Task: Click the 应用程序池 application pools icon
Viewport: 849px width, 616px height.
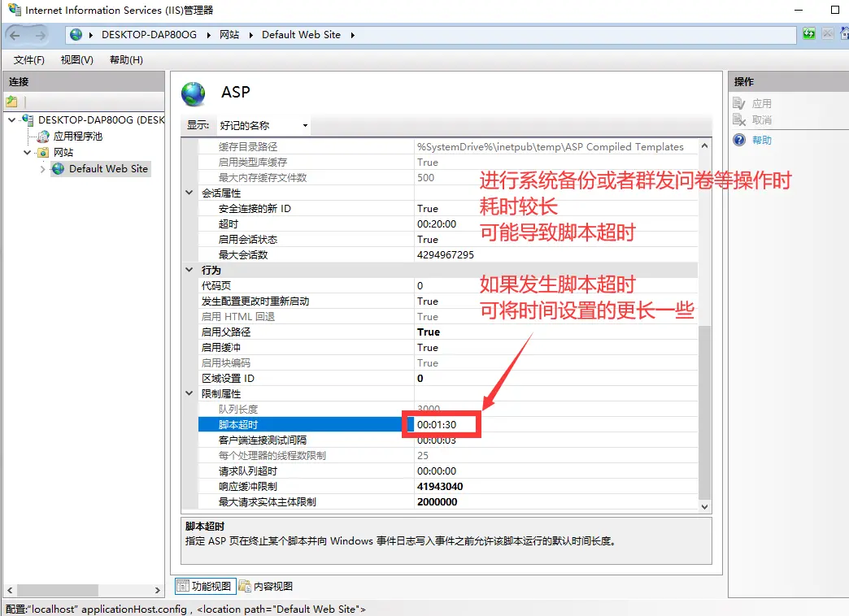Action: [x=45, y=137]
